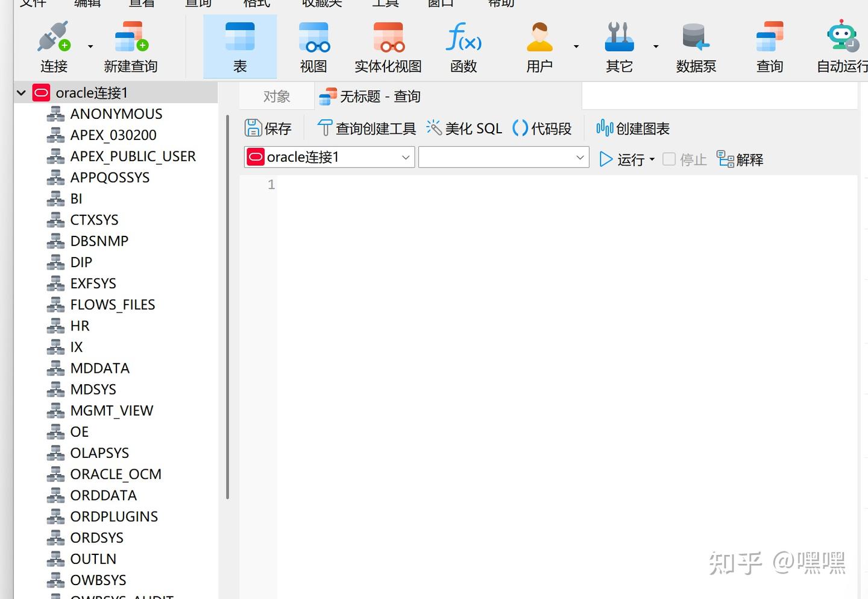Open the Run (运行) dropdown arrow
The image size is (868, 599).
[x=652, y=160]
